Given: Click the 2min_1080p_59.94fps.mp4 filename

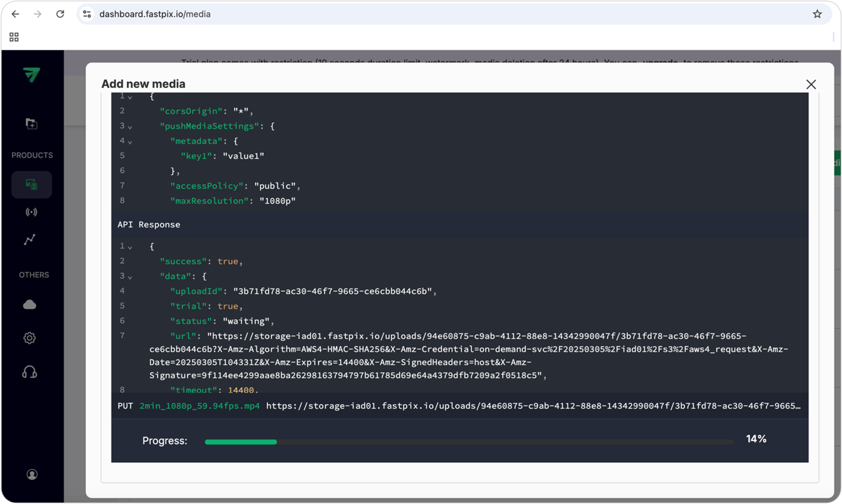Looking at the screenshot, I should [x=199, y=406].
